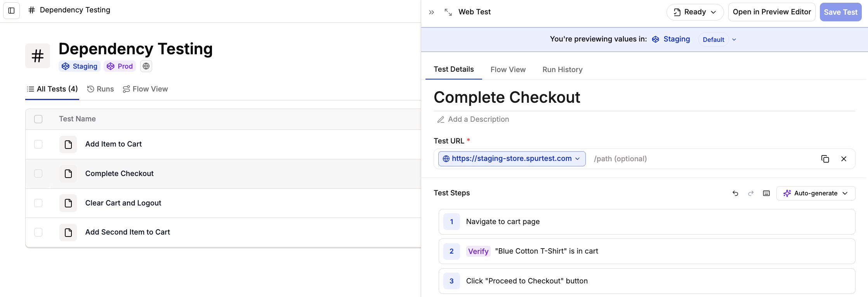
Task: Select step 2 Blue Cotton T-Shirt verification
Action: tap(647, 251)
